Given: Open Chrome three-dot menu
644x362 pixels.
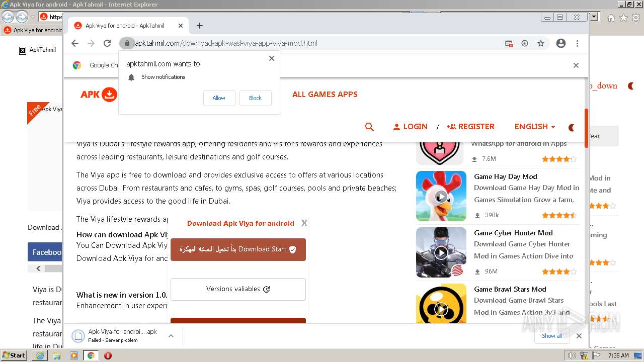Looking at the screenshot, I should coord(578,43).
